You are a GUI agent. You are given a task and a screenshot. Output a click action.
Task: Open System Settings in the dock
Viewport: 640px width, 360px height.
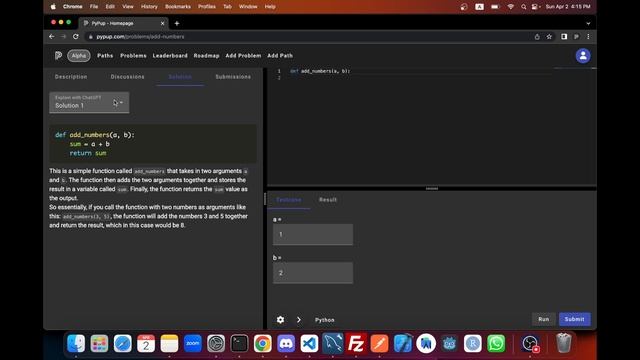point(216,343)
